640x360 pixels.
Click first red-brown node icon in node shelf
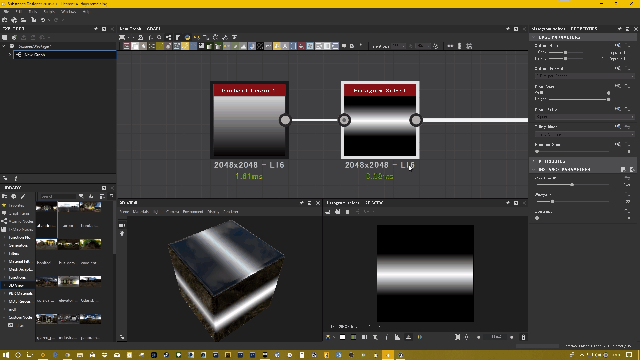127,46
